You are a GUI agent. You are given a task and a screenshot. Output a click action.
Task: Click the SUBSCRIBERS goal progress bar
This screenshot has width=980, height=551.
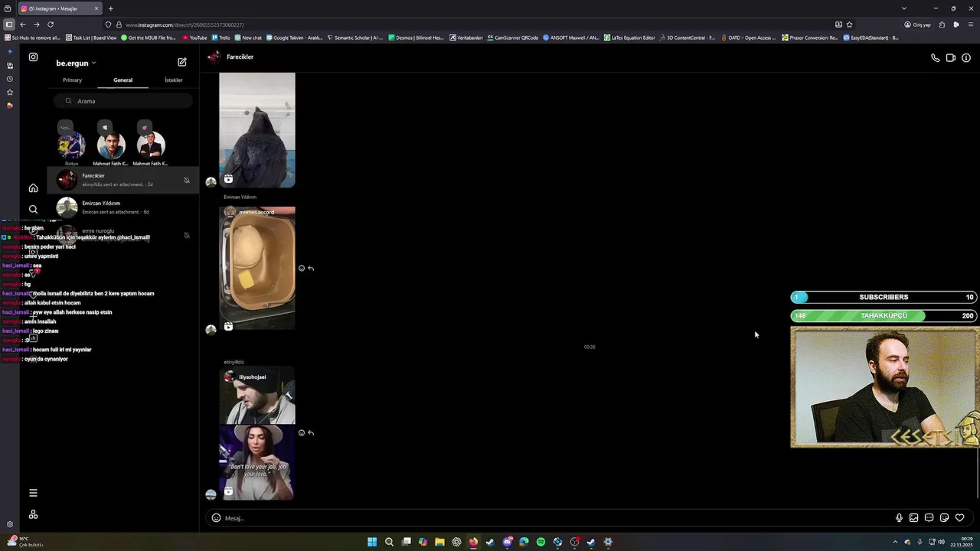[x=884, y=297]
